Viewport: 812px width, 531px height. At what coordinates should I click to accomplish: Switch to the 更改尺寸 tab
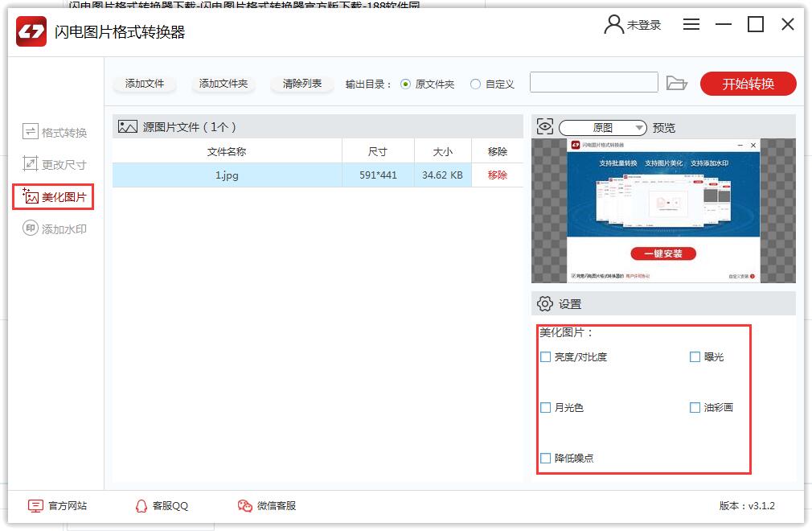click(55, 165)
